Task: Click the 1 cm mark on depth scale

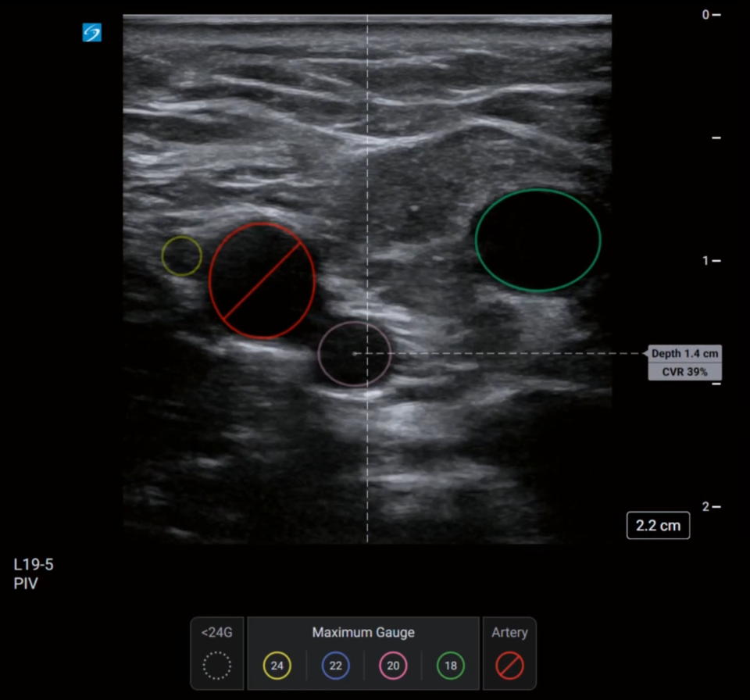Action: pyautogui.click(x=705, y=260)
